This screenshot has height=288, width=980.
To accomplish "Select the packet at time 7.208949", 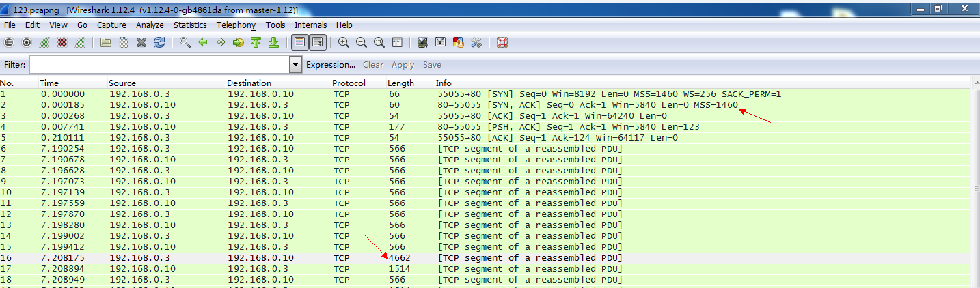I will 485,280.
